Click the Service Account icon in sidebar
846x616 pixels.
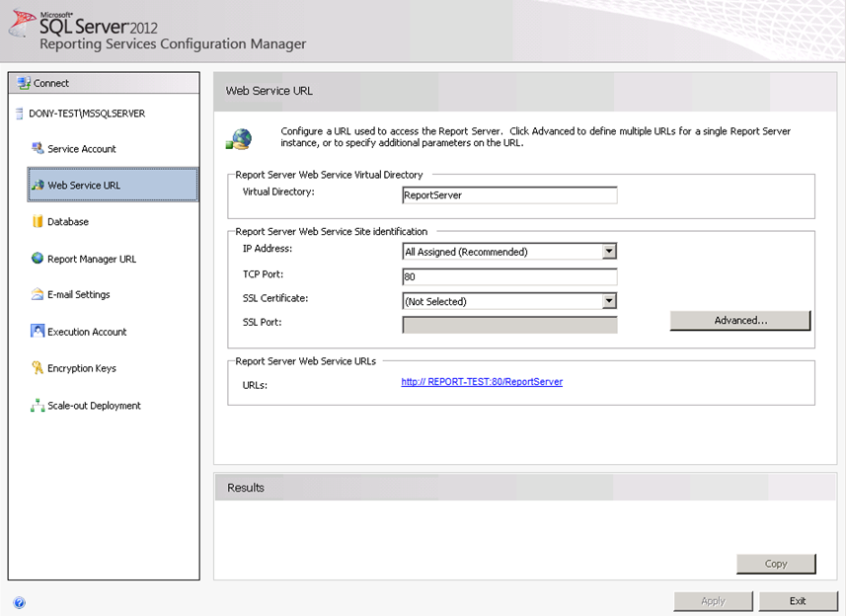(38, 148)
